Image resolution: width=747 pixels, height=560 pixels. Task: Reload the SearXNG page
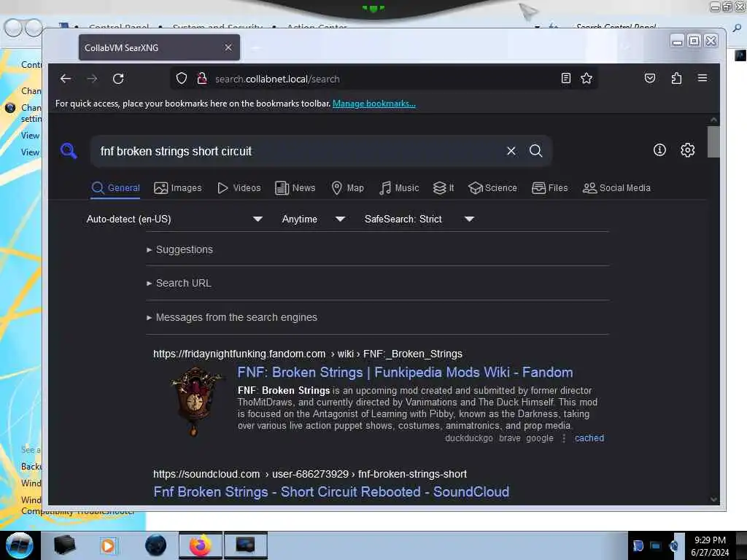118,79
